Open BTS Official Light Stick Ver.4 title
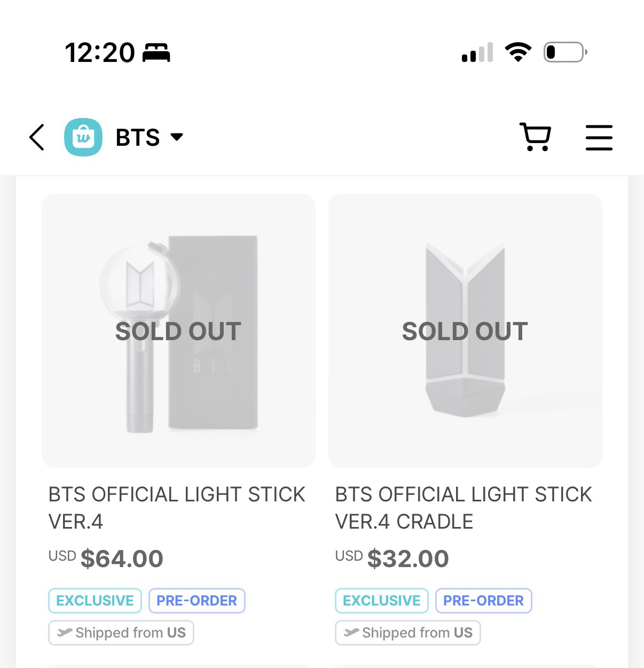The width and height of the screenshot is (644, 668). point(177,507)
